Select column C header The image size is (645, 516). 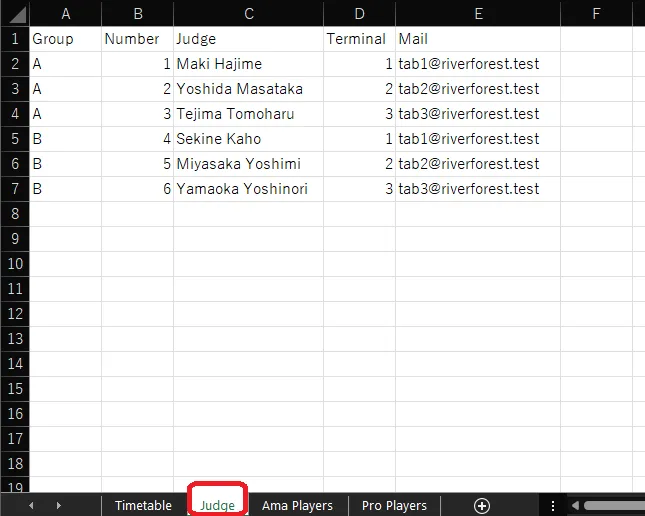pyautogui.click(x=248, y=13)
